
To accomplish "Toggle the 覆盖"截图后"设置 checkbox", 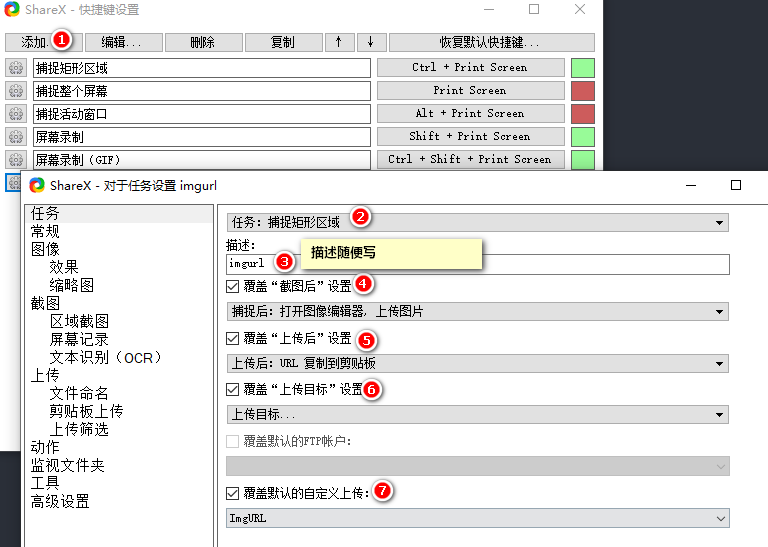I will (x=233, y=285).
